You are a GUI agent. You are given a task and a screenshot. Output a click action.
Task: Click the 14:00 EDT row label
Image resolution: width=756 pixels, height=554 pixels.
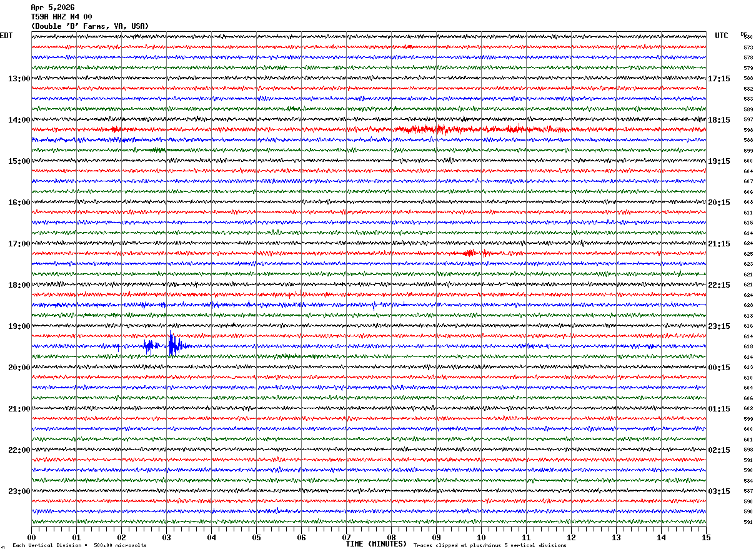(x=19, y=120)
